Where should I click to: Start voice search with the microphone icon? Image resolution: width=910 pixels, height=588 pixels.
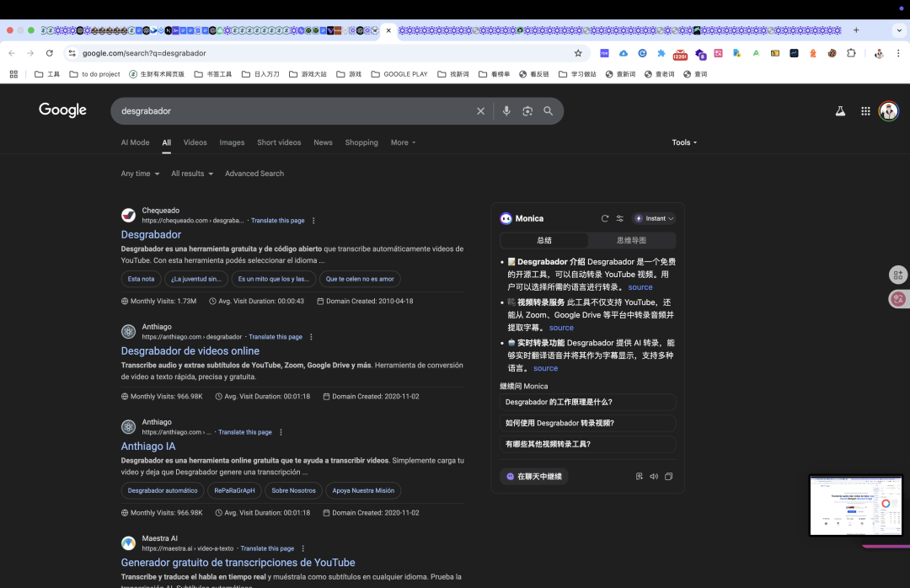point(506,111)
